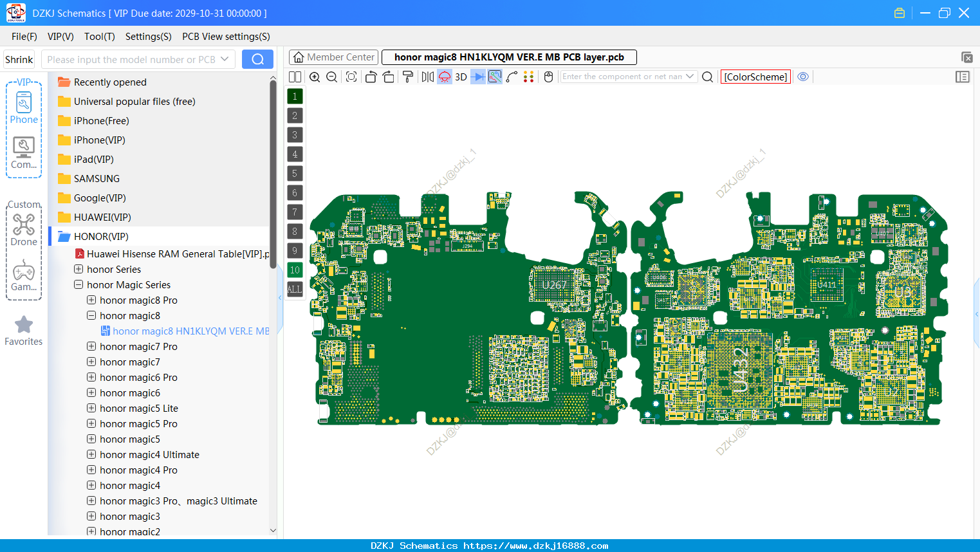The height and width of the screenshot is (552, 980).
Task: Switch to 3D view
Action: pos(461,77)
